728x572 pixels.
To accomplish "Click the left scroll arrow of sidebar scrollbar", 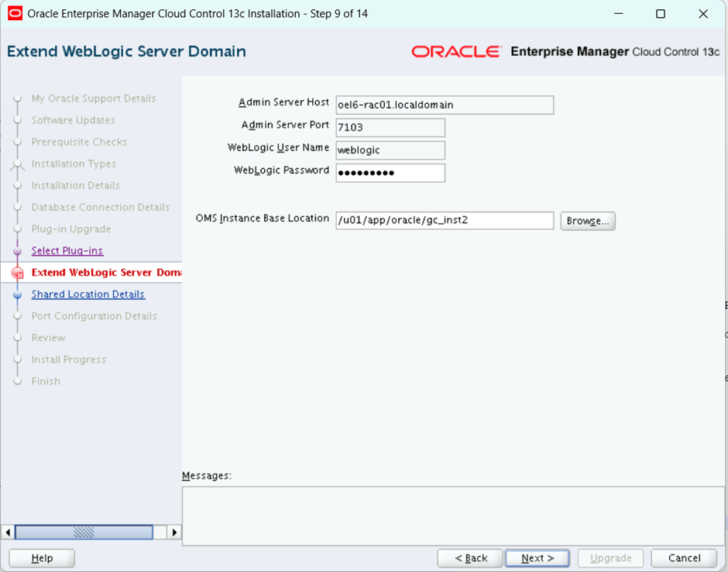I will click(9, 532).
